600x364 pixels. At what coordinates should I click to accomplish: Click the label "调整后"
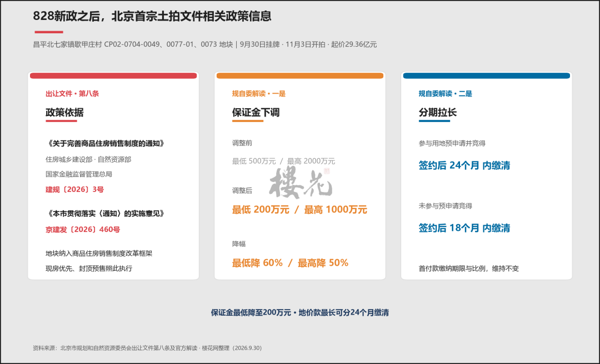242,190
